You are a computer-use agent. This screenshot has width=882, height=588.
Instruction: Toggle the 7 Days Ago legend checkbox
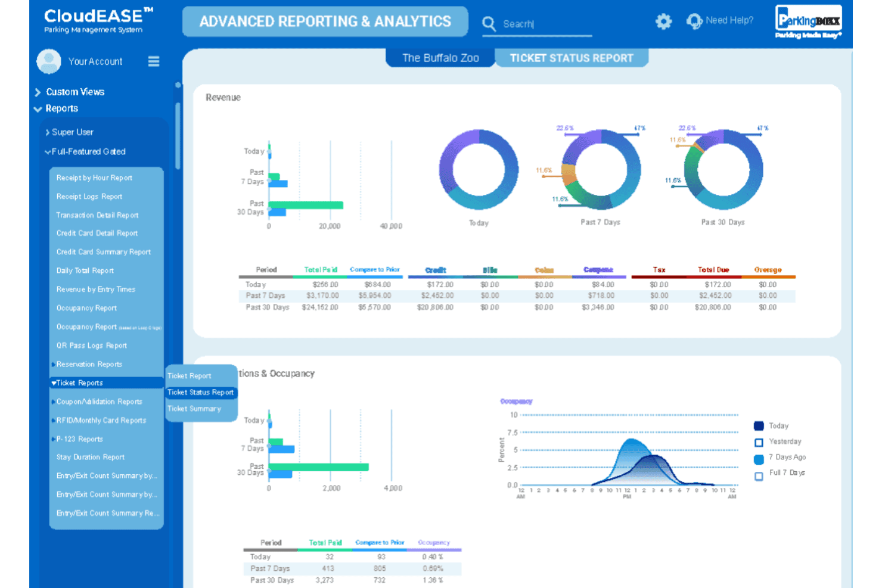pos(759,459)
